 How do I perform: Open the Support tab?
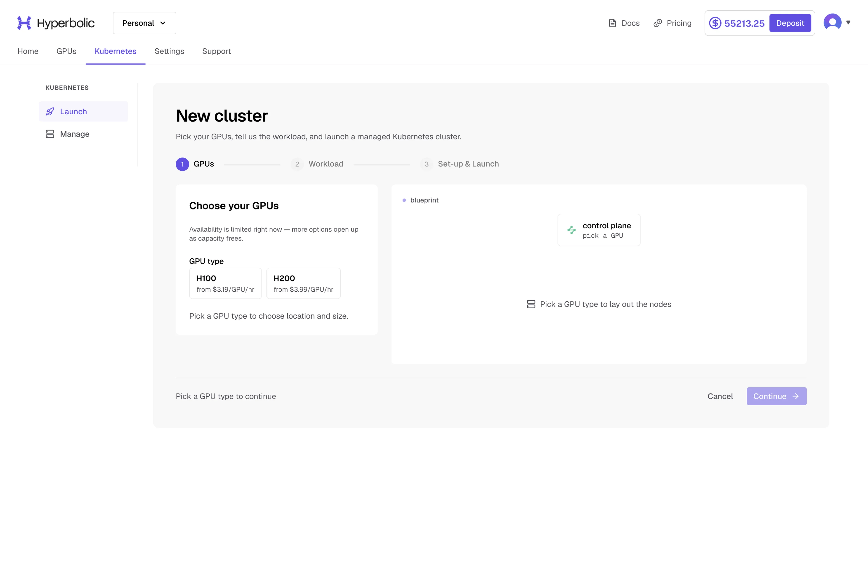[x=217, y=51]
